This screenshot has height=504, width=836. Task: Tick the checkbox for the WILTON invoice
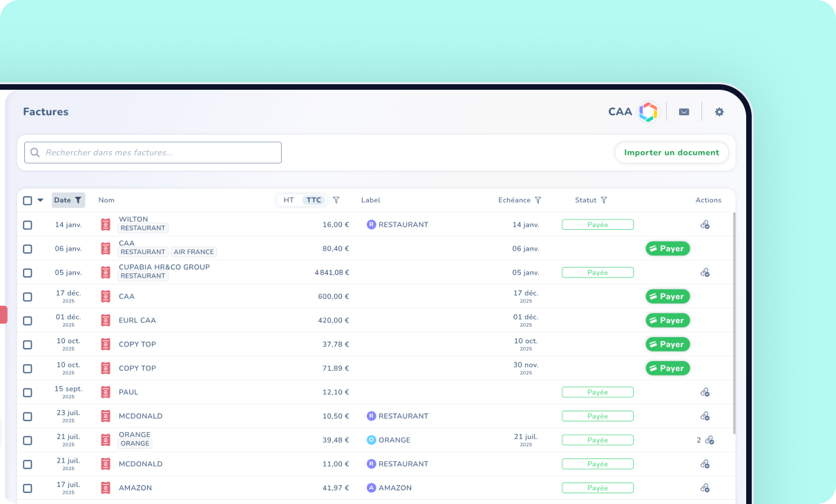coord(28,225)
